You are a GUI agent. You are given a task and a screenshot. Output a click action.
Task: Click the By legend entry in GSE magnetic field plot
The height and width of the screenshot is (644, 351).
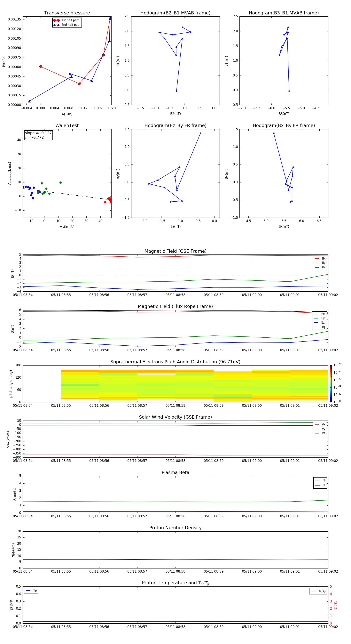pyautogui.click(x=320, y=263)
